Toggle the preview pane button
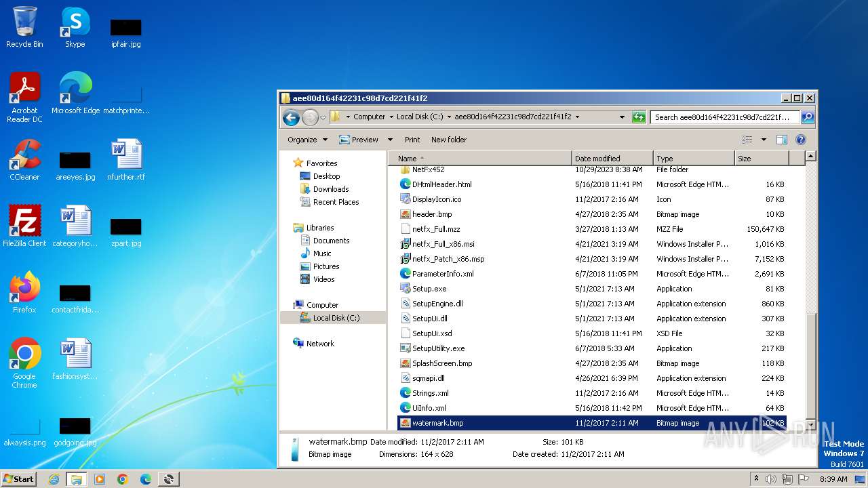Image resolution: width=868 pixels, height=488 pixels. [x=781, y=140]
